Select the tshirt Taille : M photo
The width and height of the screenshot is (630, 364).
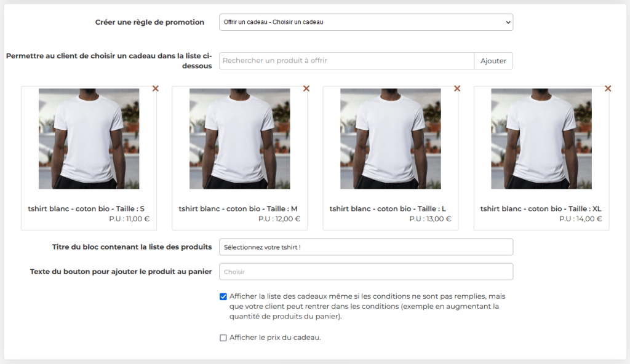click(x=240, y=138)
